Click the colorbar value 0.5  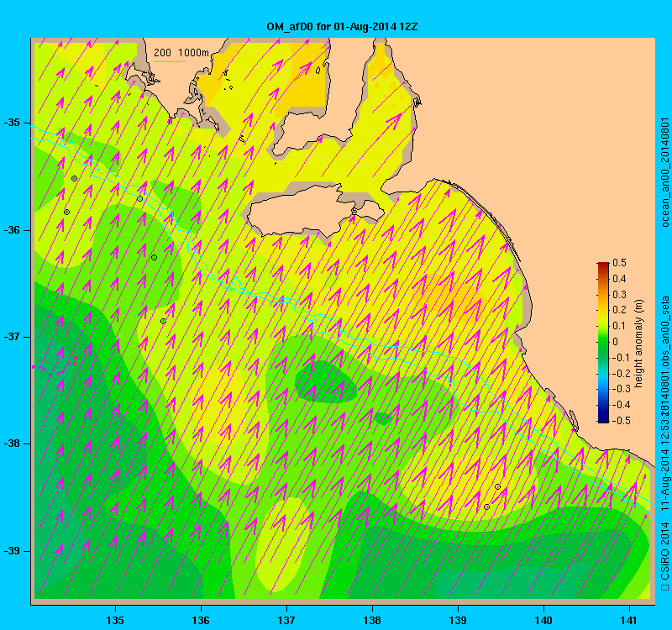coord(619,263)
